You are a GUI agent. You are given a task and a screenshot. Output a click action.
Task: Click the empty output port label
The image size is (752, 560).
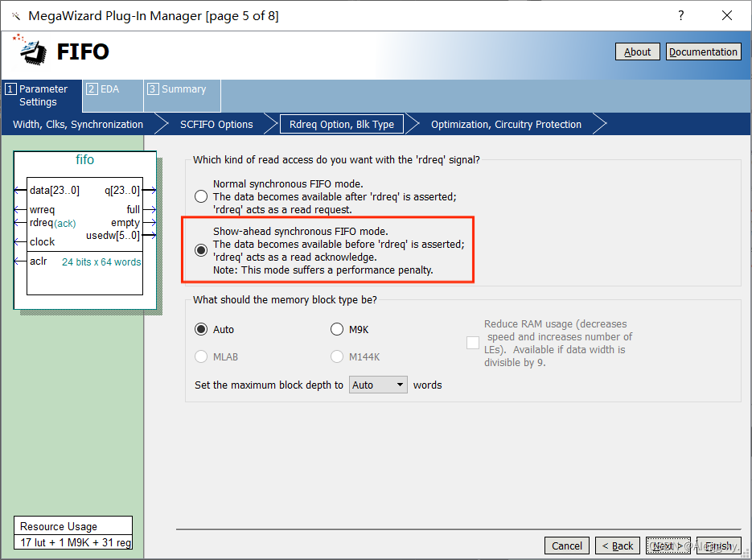pyautogui.click(x=125, y=223)
